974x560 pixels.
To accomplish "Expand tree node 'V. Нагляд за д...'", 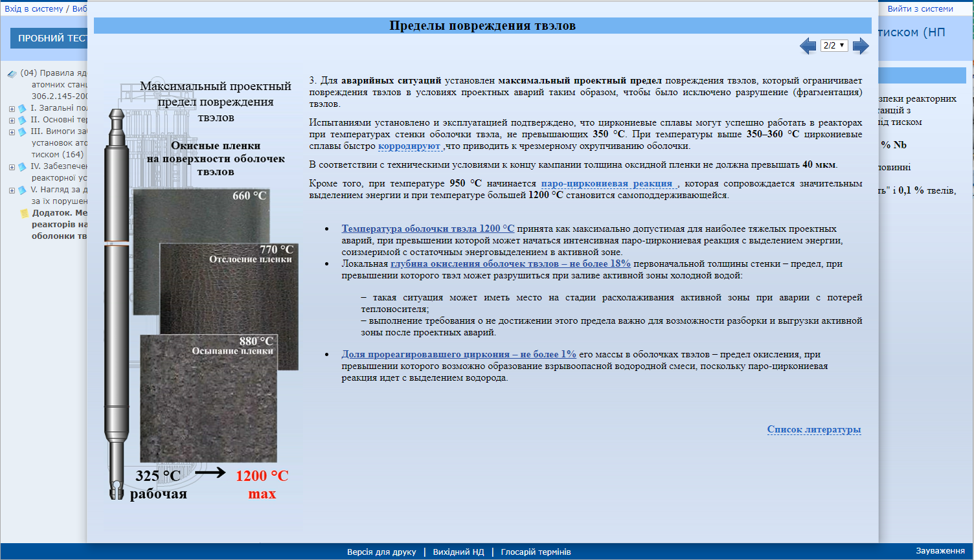I will point(12,190).
